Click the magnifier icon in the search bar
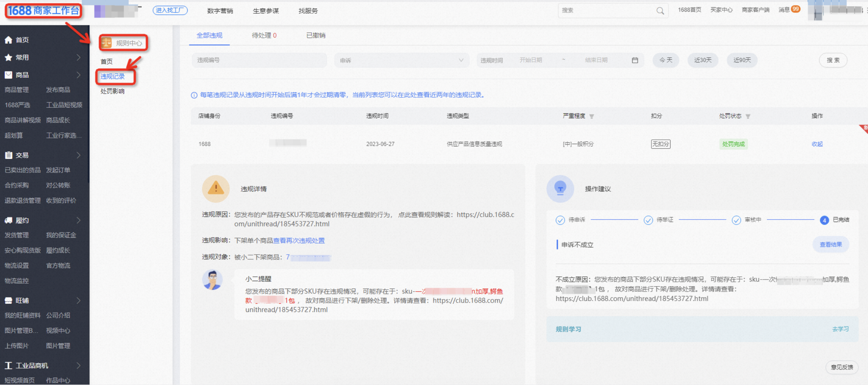Viewport: 868px width, 385px height. (x=660, y=11)
